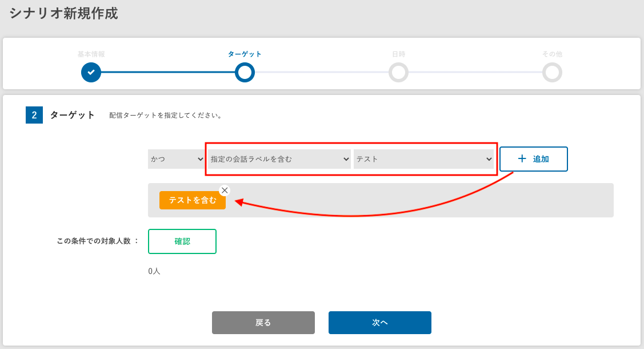Click the orange テストを含む tag

[192, 200]
